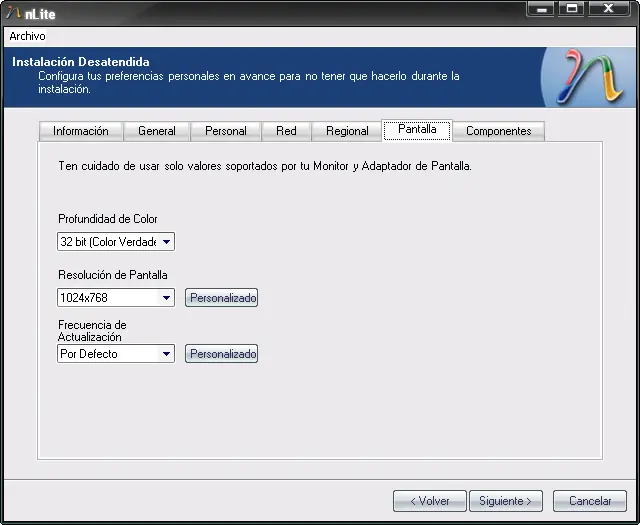Maximize the nLite window

(571, 9)
